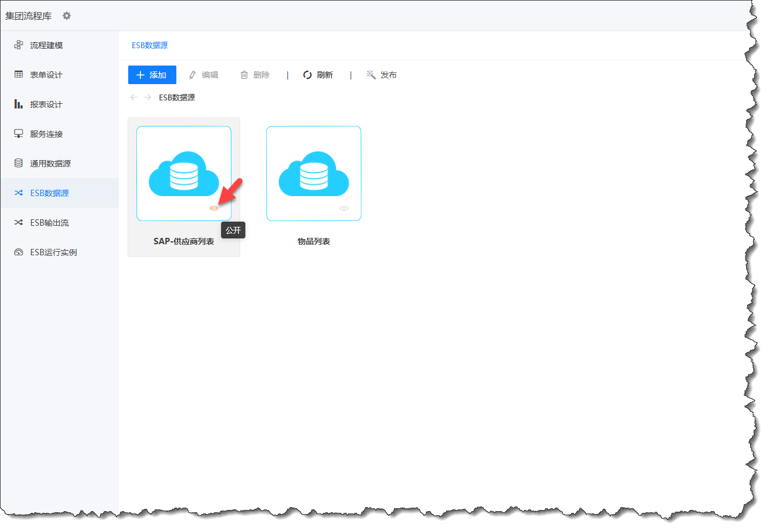Toggle eye icon on 物品列表 card
The width and height of the screenshot is (771, 532).
point(344,208)
